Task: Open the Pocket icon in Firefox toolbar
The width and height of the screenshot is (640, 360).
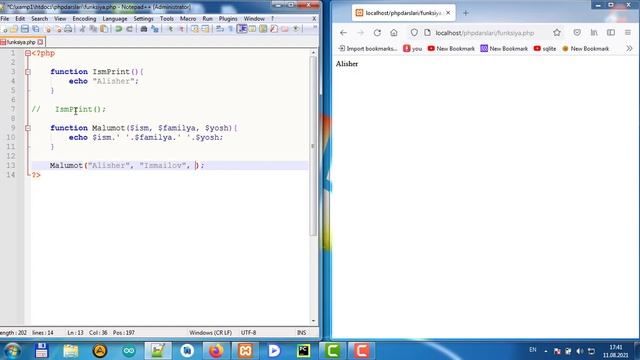Action: tap(577, 33)
